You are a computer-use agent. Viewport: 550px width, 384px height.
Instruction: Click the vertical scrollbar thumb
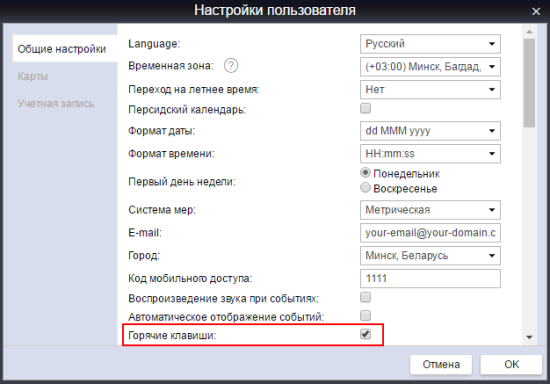pos(529,83)
